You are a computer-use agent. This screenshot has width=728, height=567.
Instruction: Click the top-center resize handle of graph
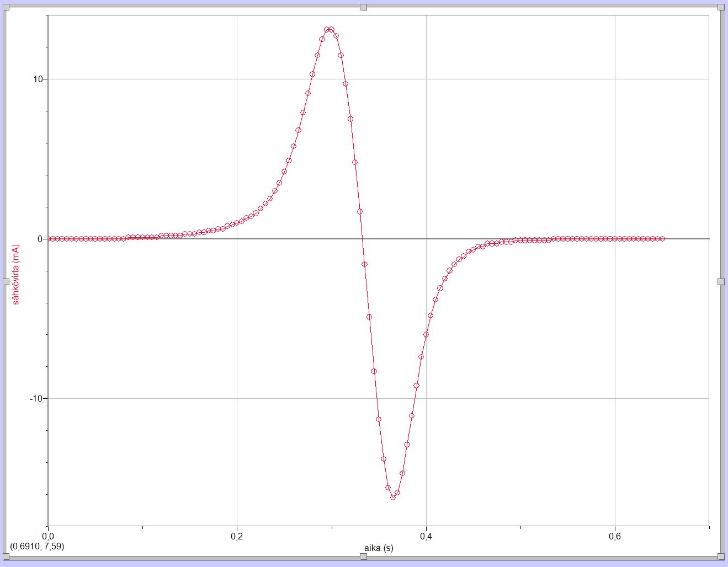pyautogui.click(x=363, y=7)
